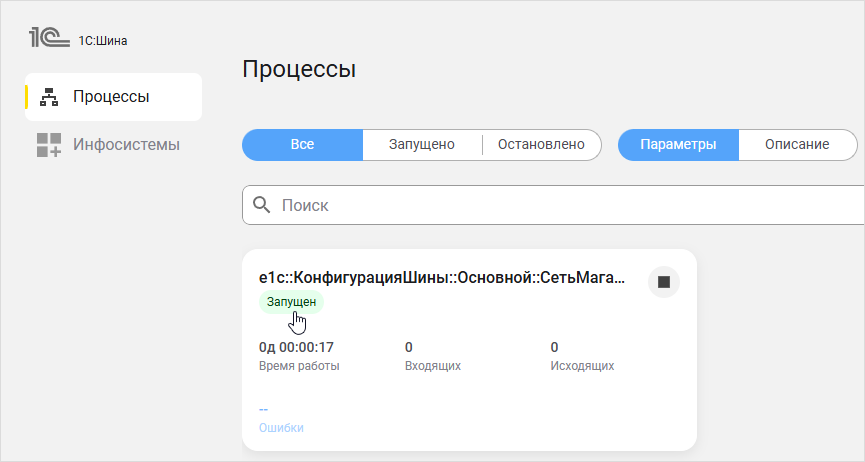This screenshot has width=865, height=462.
Task: Click the 0д 00:00:17 runtime value
Action: (296, 347)
